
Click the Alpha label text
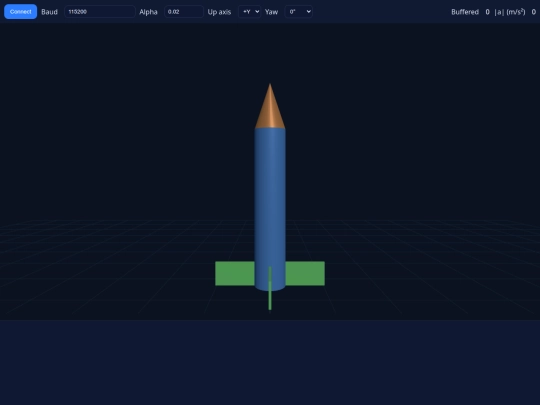tap(148, 12)
